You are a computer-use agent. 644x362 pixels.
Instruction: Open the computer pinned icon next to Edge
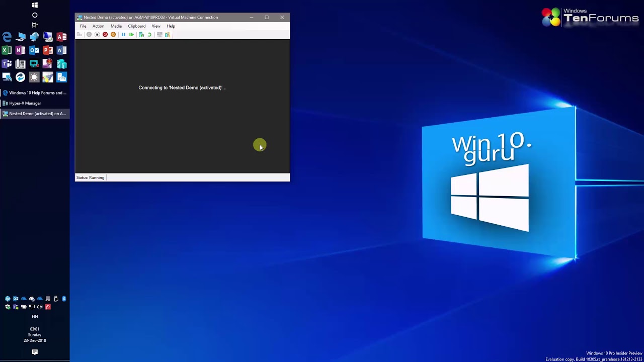[20, 37]
